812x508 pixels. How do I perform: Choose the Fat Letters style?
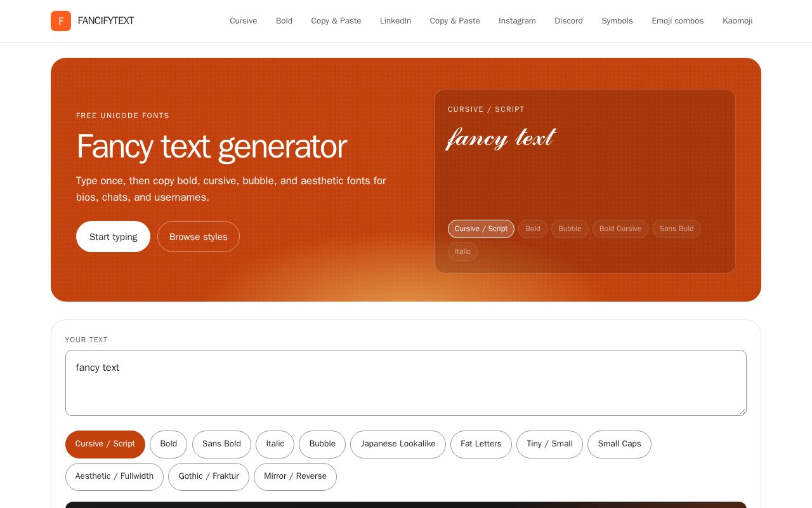481,444
